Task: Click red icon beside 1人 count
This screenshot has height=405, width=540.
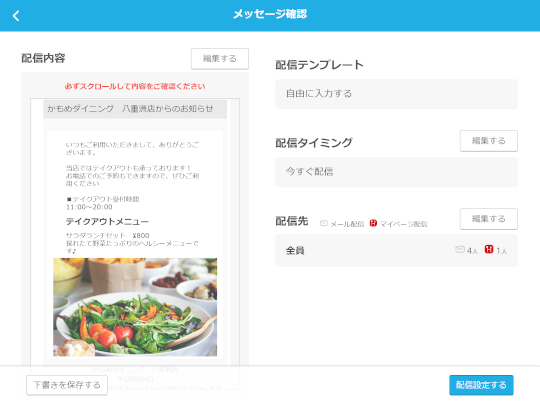Action: point(489,249)
